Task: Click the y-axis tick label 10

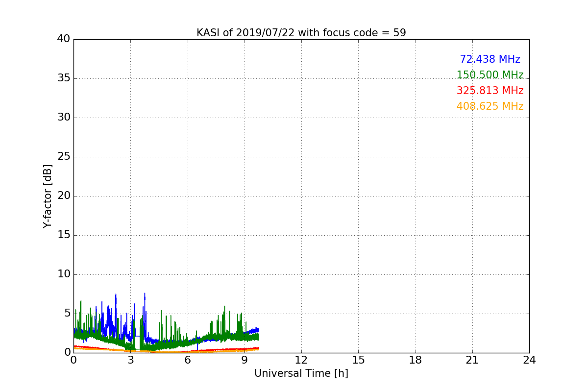Action: point(64,274)
